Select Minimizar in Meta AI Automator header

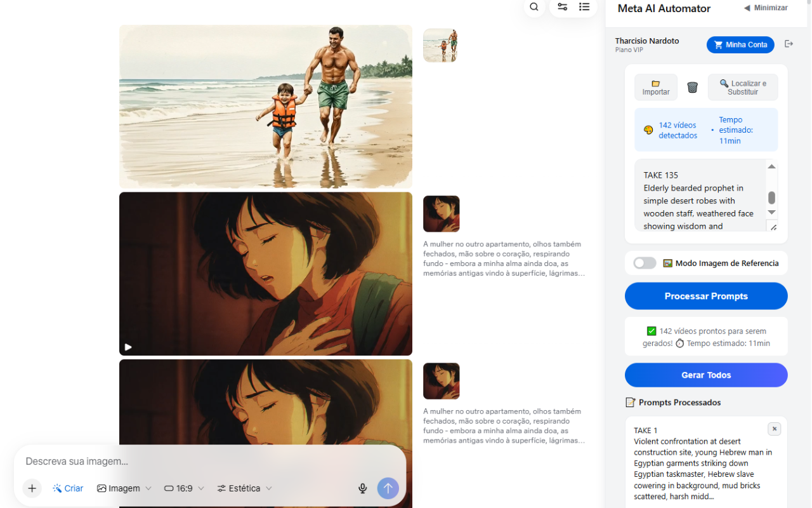[x=766, y=8]
